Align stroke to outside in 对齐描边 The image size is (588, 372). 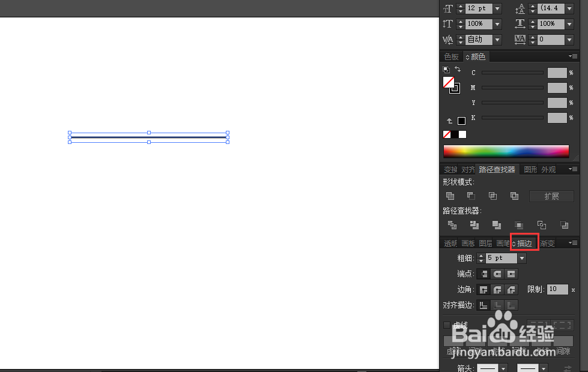(x=511, y=305)
